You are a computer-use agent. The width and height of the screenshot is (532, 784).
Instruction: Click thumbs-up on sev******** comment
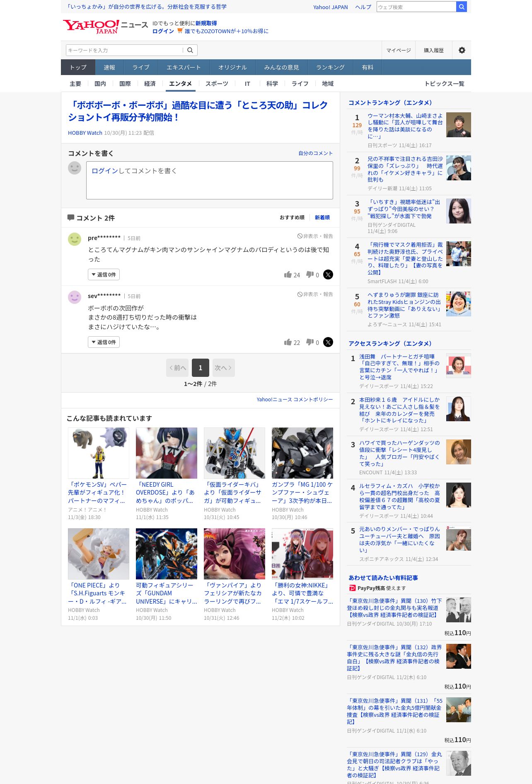288,342
